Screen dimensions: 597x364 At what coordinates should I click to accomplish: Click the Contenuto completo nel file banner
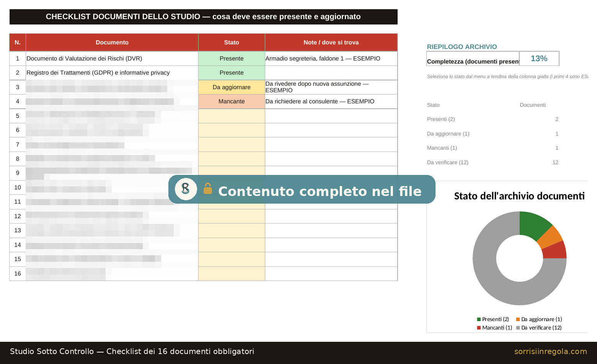point(302,189)
